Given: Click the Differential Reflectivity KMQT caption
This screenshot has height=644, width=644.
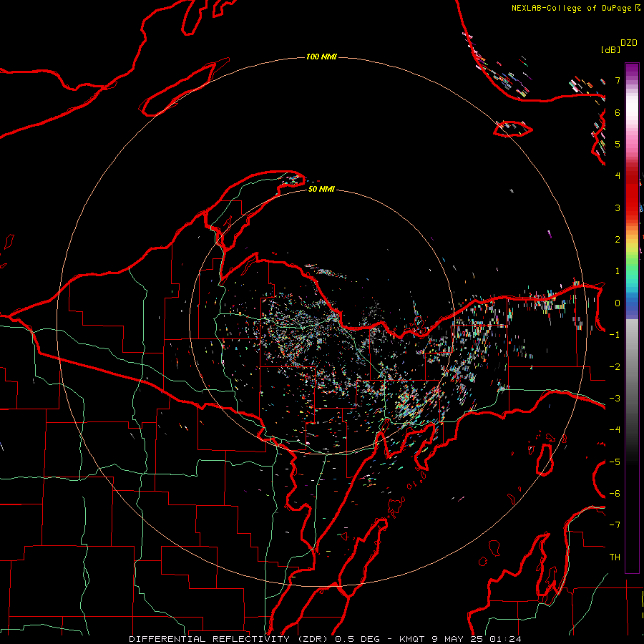Looking at the screenshot, I should tap(325, 639).
